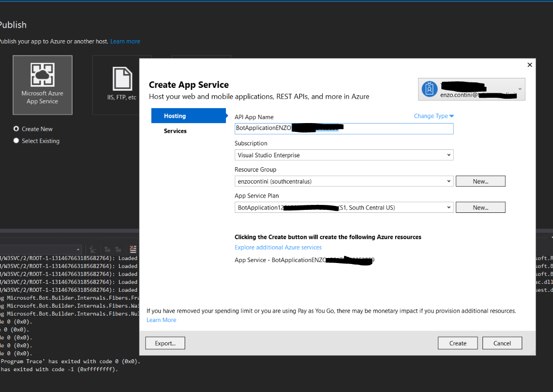Click Clear All icon in Output toolbar
The width and height of the screenshot is (553, 392).
pos(133,249)
